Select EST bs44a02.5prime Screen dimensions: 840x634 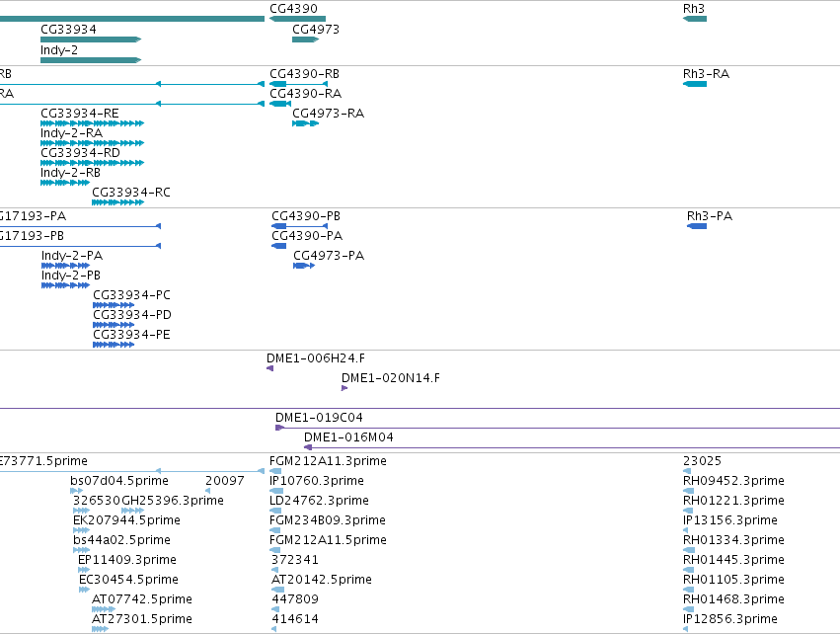coord(121,541)
